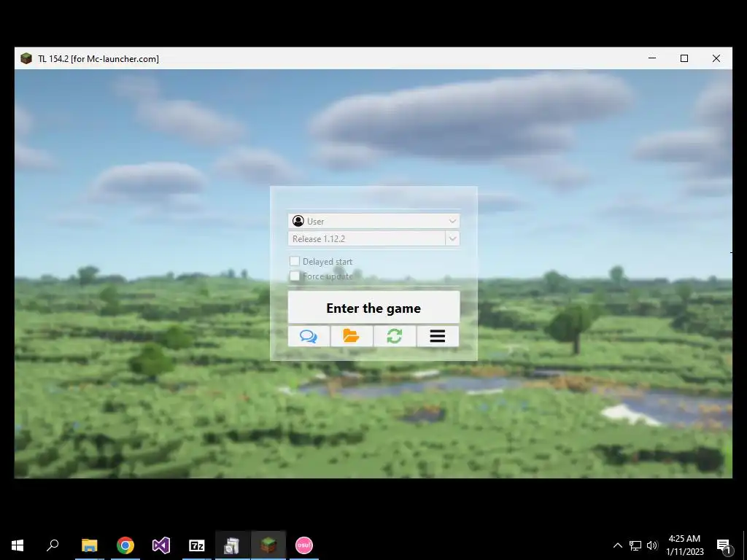Minimize the TL launcher window
Image resolution: width=747 pixels, height=560 pixels.
click(652, 58)
